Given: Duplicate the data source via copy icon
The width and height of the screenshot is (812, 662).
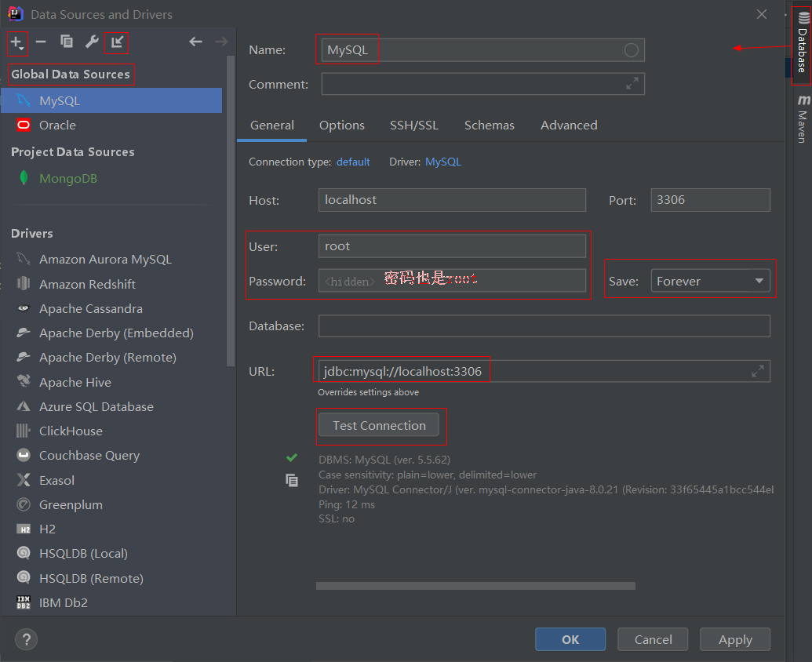Looking at the screenshot, I should pyautogui.click(x=67, y=42).
